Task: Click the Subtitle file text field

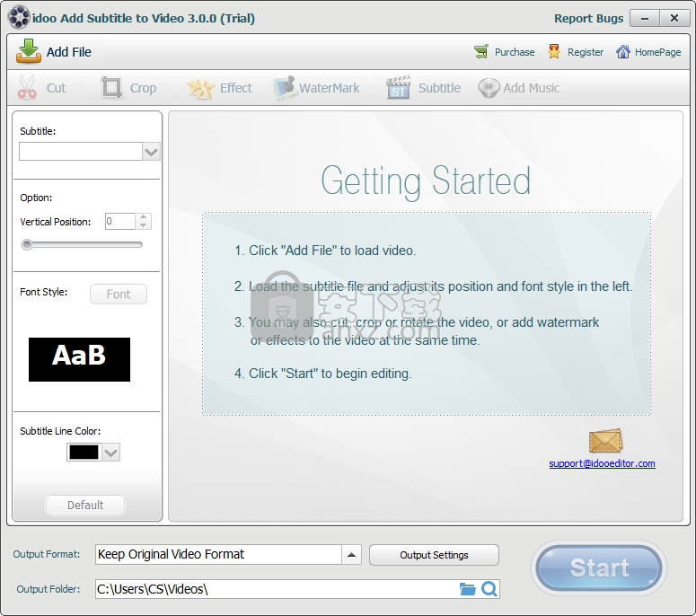Action: pyautogui.click(x=81, y=152)
